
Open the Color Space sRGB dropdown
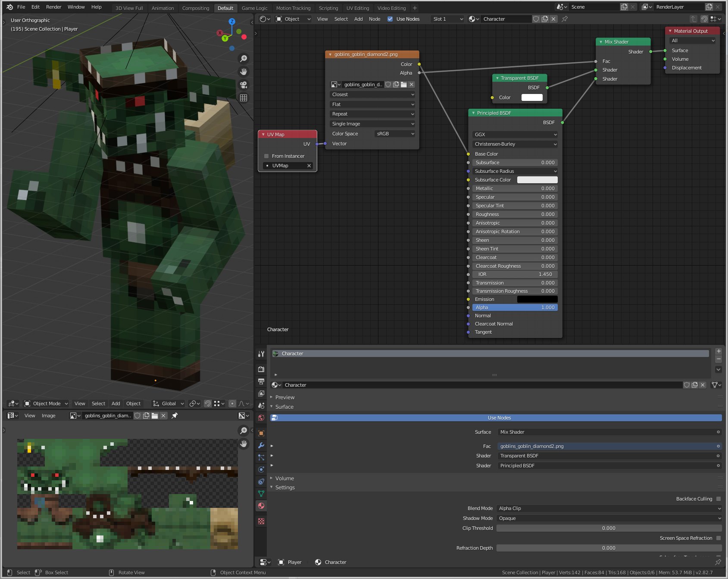tap(394, 134)
